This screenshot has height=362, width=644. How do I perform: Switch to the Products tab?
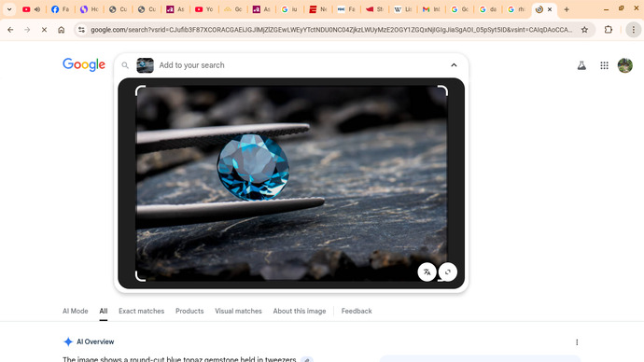189,311
